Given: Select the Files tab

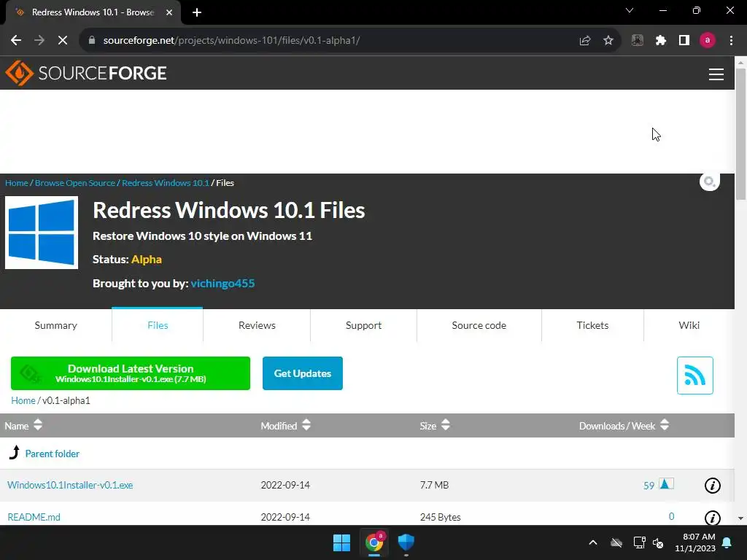Looking at the screenshot, I should pos(158,325).
